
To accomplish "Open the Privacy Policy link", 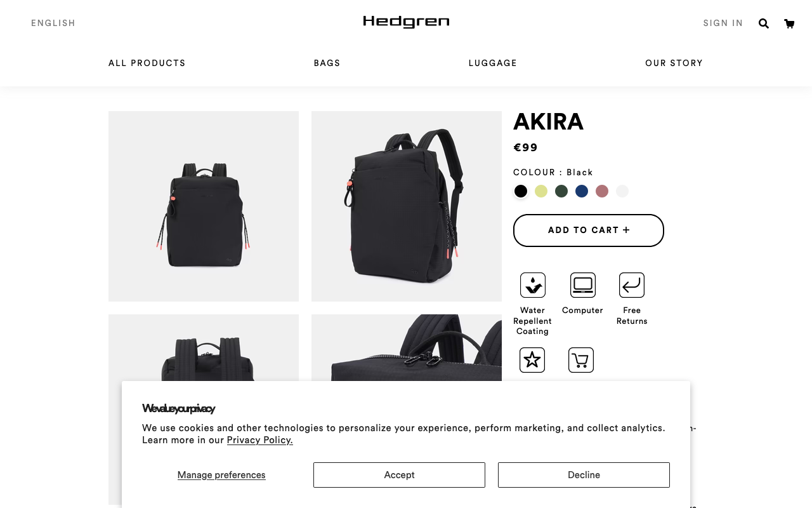I will click(260, 440).
